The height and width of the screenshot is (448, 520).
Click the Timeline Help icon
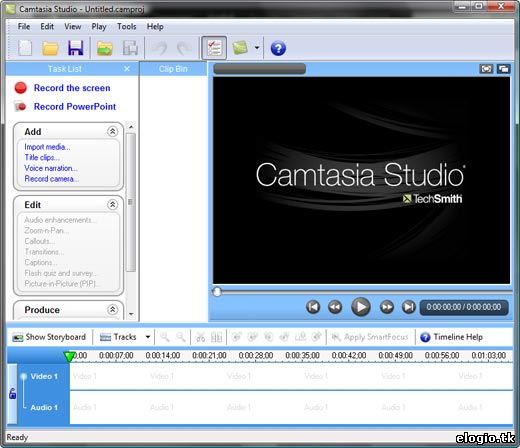pyautogui.click(x=425, y=337)
